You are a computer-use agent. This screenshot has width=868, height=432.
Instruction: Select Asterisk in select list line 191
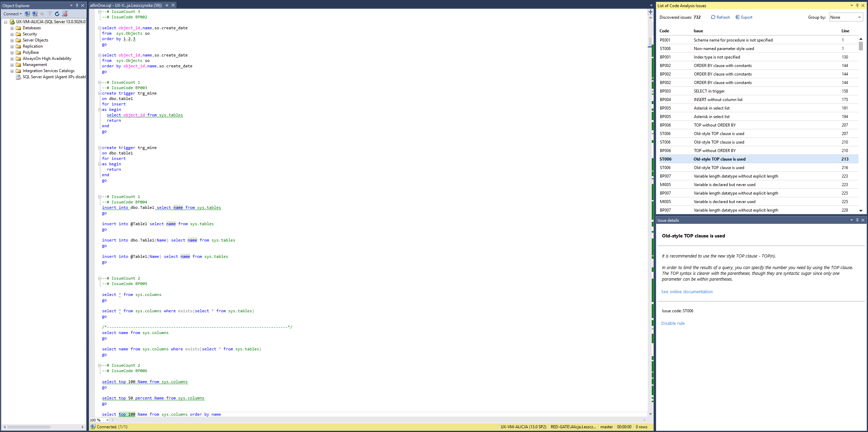click(x=759, y=108)
